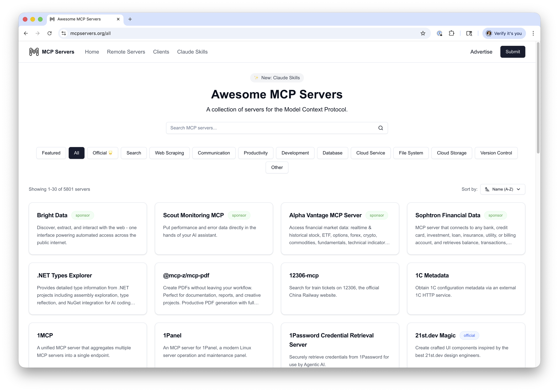Viewport: 559px width, 392px height.
Task: Open the Sort by Name (A-Z) dropdown
Action: (503, 189)
